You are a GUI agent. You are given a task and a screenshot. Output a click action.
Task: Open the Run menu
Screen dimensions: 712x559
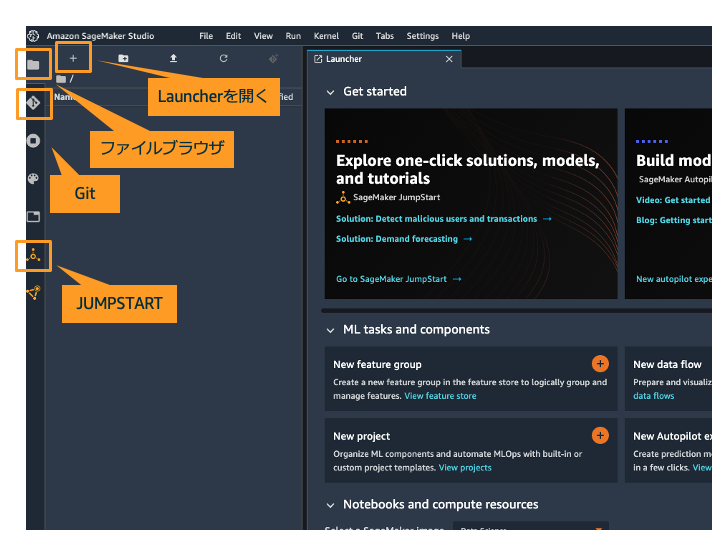(x=293, y=36)
